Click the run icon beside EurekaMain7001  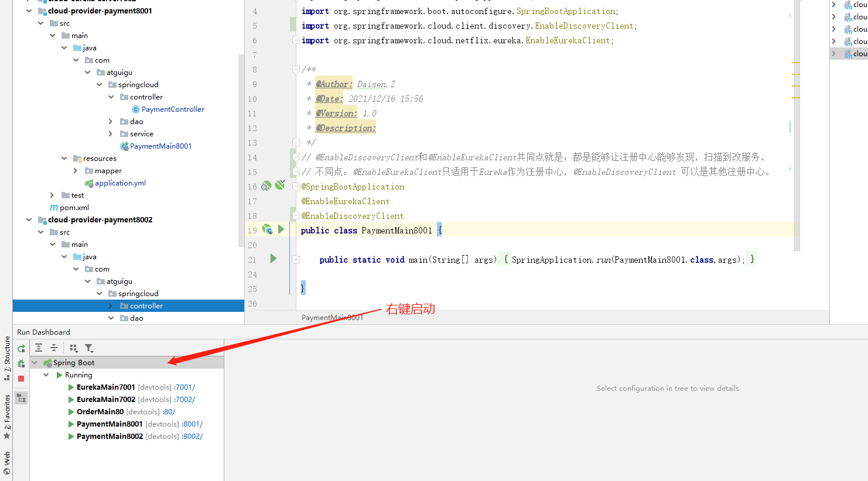point(71,387)
